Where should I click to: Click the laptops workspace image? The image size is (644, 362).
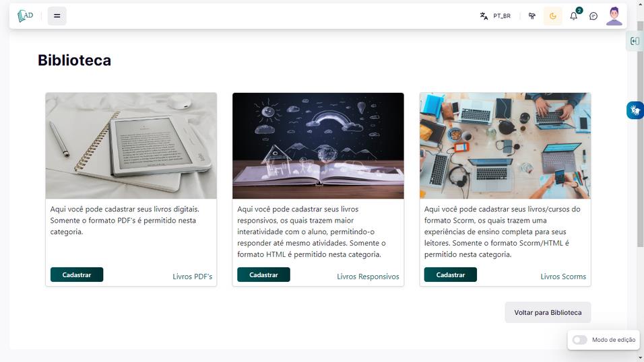click(505, 146)
